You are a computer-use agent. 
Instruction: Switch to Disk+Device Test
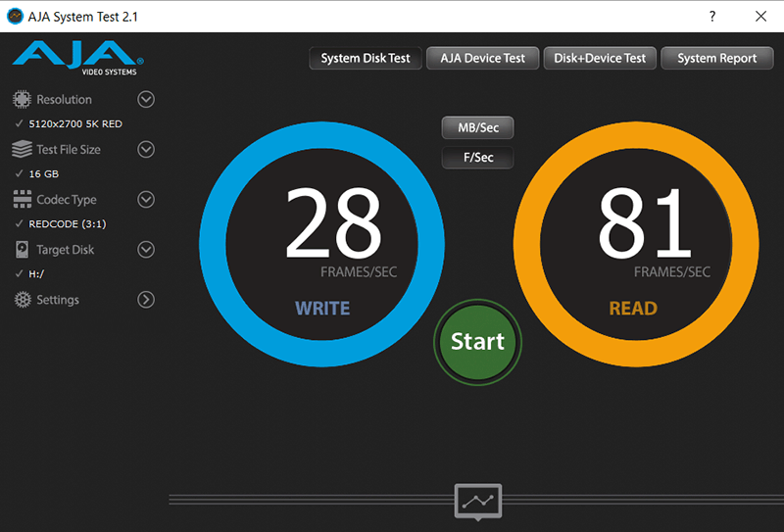(x=600, y=58)
